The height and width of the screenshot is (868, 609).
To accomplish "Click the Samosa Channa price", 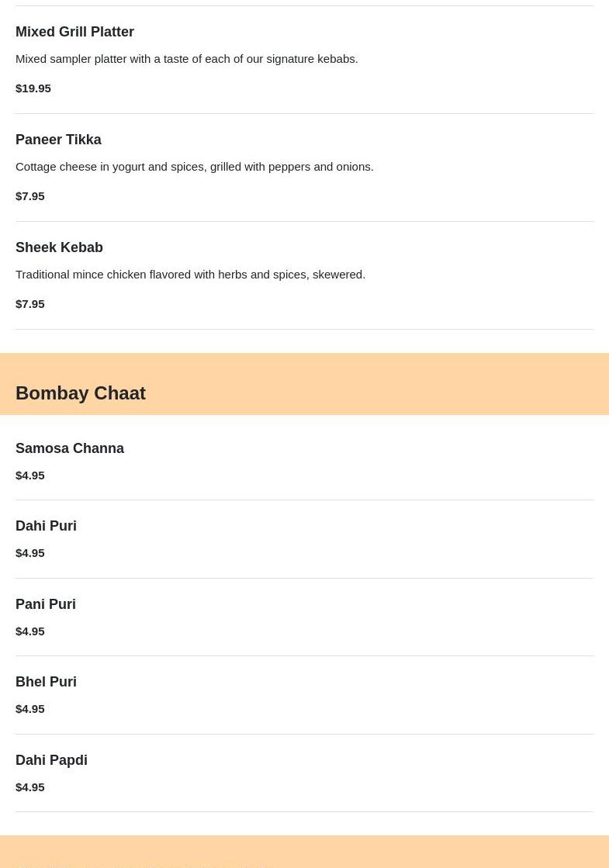I will tap(30, 475).
